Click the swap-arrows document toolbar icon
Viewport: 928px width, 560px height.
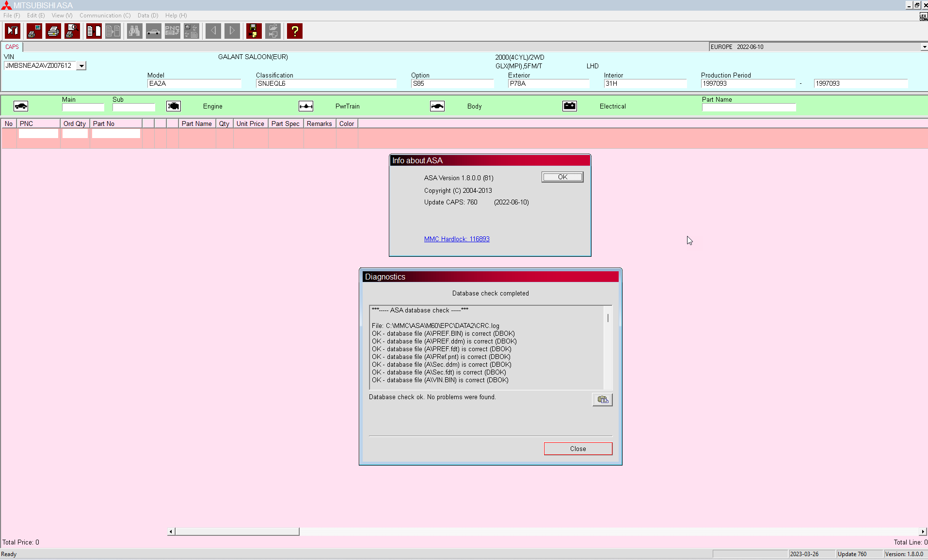[192, 31]
